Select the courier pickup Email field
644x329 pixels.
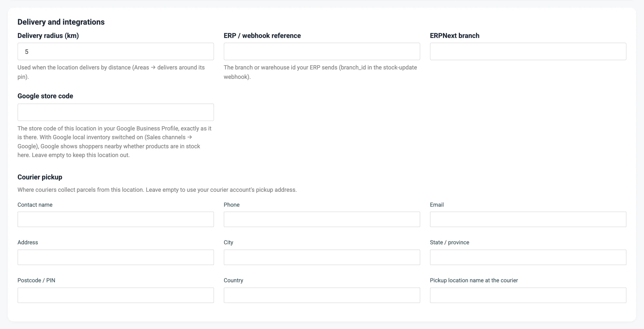(x=528, y=219)
